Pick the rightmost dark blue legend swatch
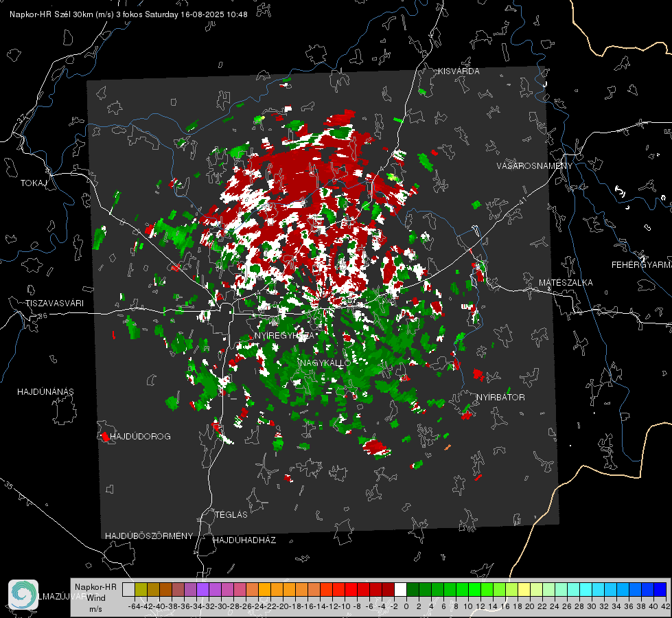Image resolution: width=672 pixels, height=618 pixels. (x=660, y=590)
